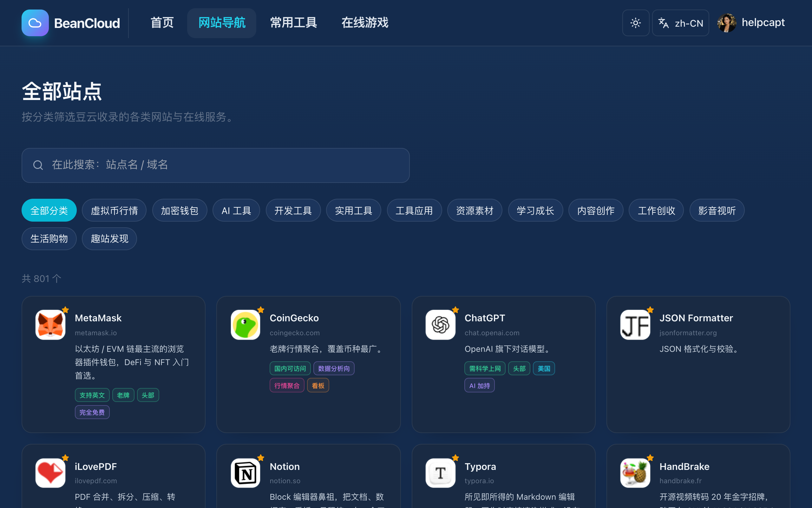Open the MetaMask fox icon
Image resolution: width=812 pixels, height=508 pixels.
(50, 324)
